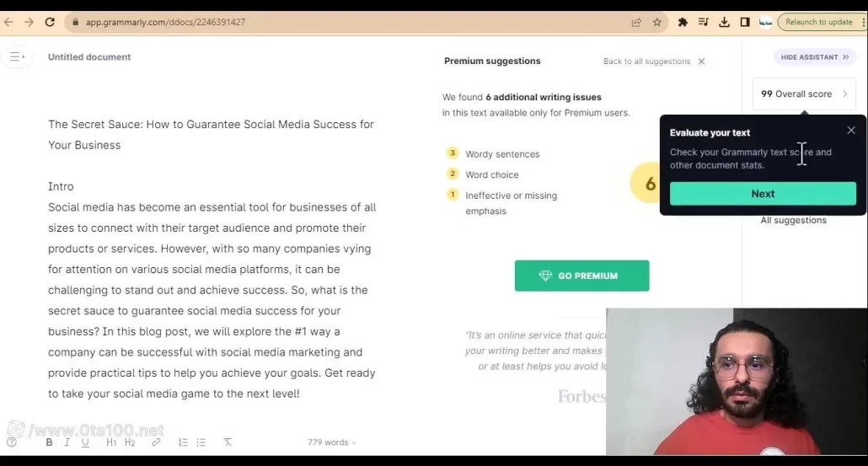Open the Grammarly document menu icon
Screen dimensions: 868x466
coord(16,57)
